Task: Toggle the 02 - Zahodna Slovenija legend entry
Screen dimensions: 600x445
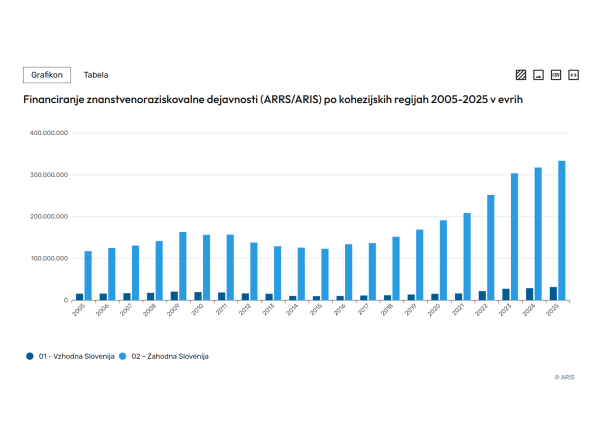Action: [x=164, y=356]
